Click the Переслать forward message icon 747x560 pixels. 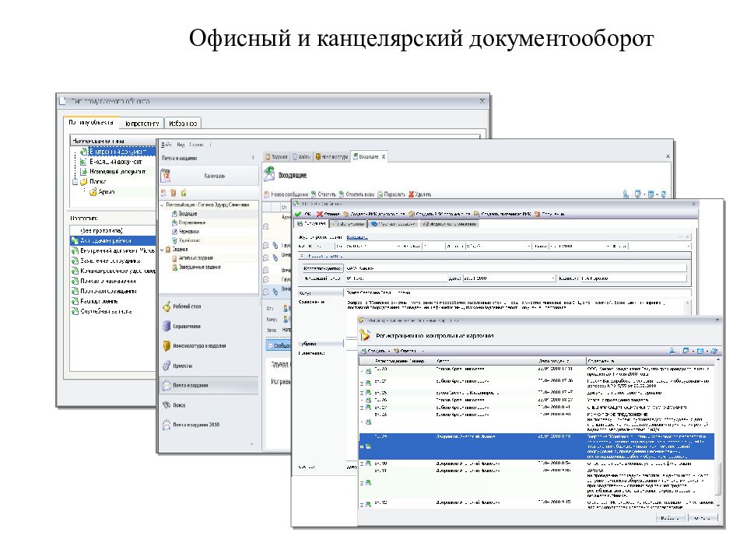pos(381,194)
